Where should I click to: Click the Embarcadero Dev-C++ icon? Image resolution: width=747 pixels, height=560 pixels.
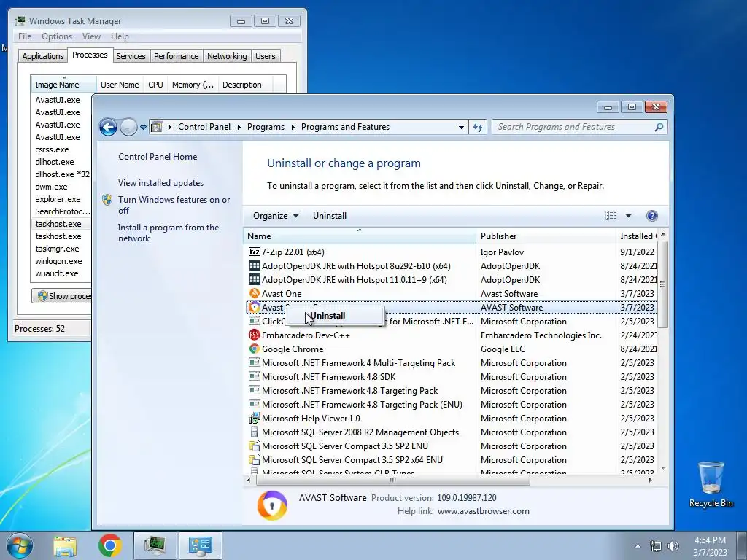tap(255, 335)
